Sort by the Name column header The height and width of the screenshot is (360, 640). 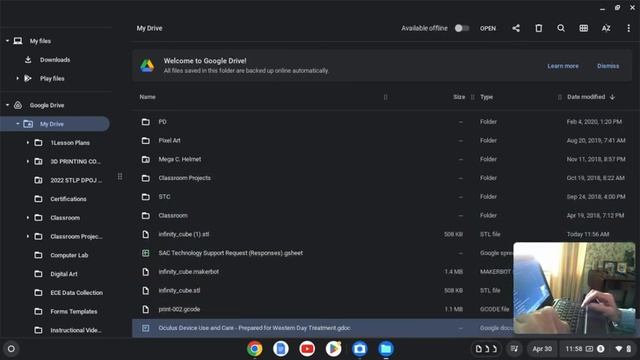click(x=147, y=97)
